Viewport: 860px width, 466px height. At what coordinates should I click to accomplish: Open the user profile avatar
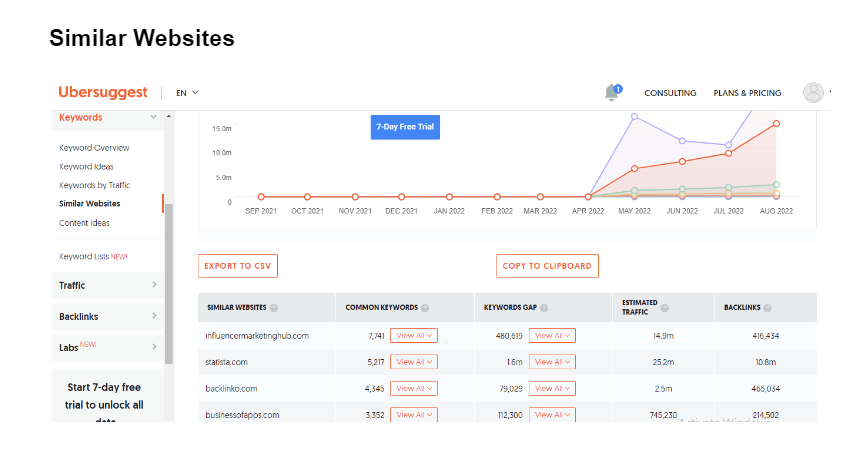[x=813, y=93]
